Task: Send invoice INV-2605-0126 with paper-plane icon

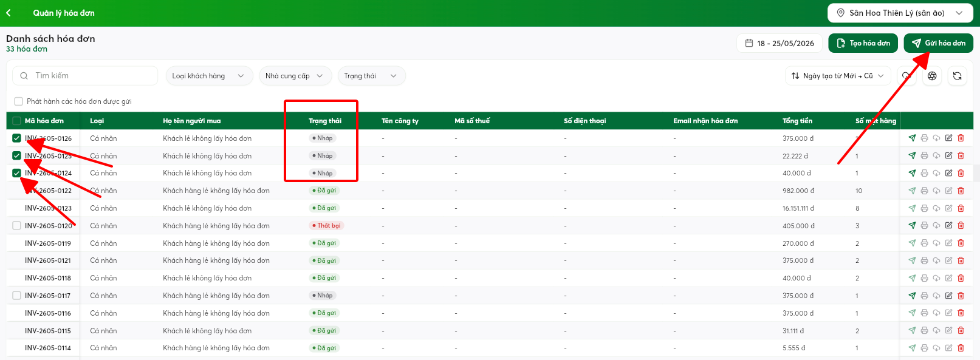Action: (912, 138)
